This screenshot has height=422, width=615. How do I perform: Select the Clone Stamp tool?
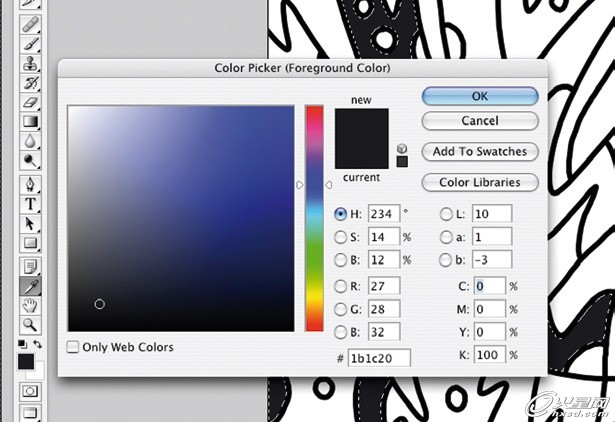tap(30, 63)
